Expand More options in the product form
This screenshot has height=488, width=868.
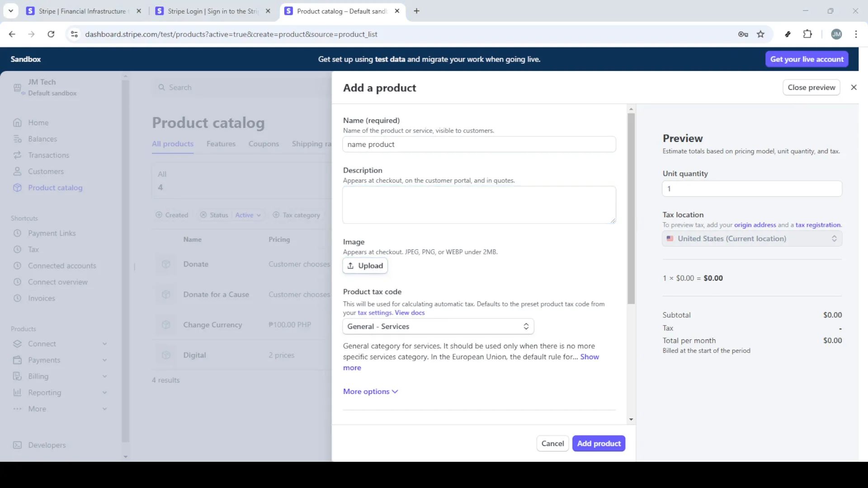pos(370,391)
